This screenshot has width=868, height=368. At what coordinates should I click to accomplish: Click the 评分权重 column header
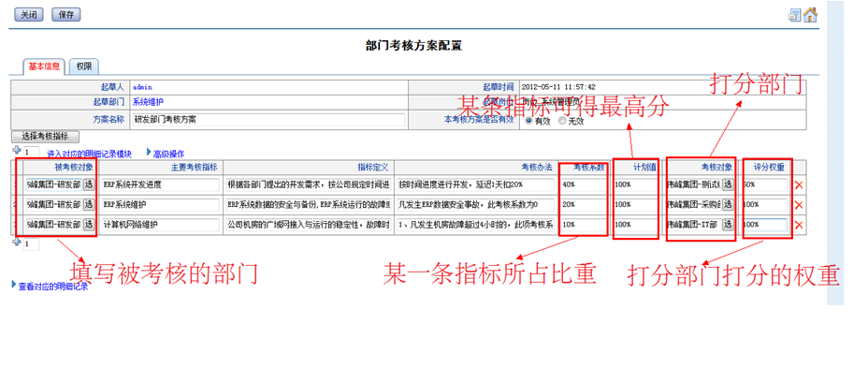770,167
